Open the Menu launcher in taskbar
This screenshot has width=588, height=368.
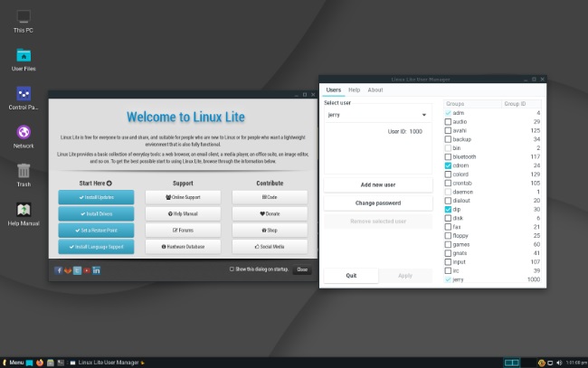14,363
